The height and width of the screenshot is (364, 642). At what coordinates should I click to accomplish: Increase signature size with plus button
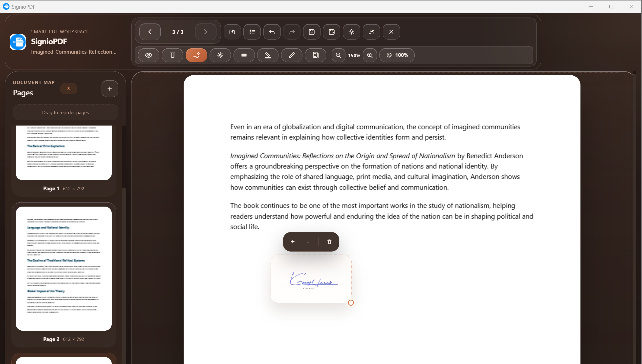click(293, 241)
